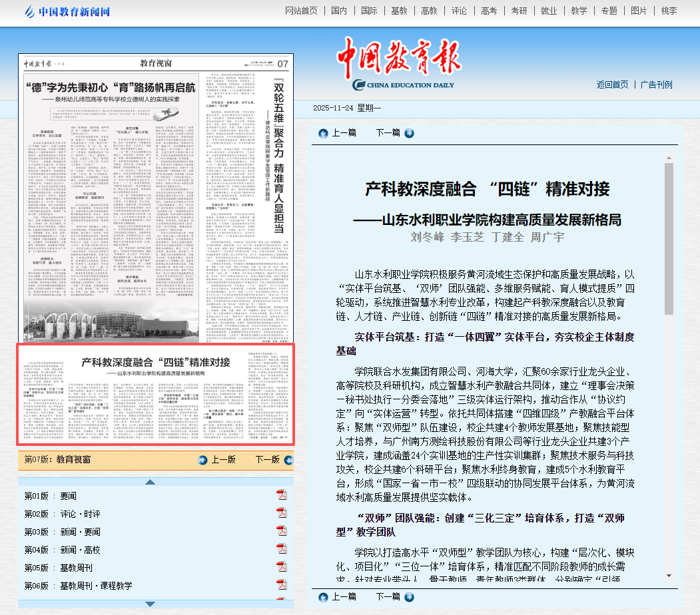This screenshot has height=615, width=700.
Task: Click next-article arrow icon above the headline
Action: tap(409, 133)
